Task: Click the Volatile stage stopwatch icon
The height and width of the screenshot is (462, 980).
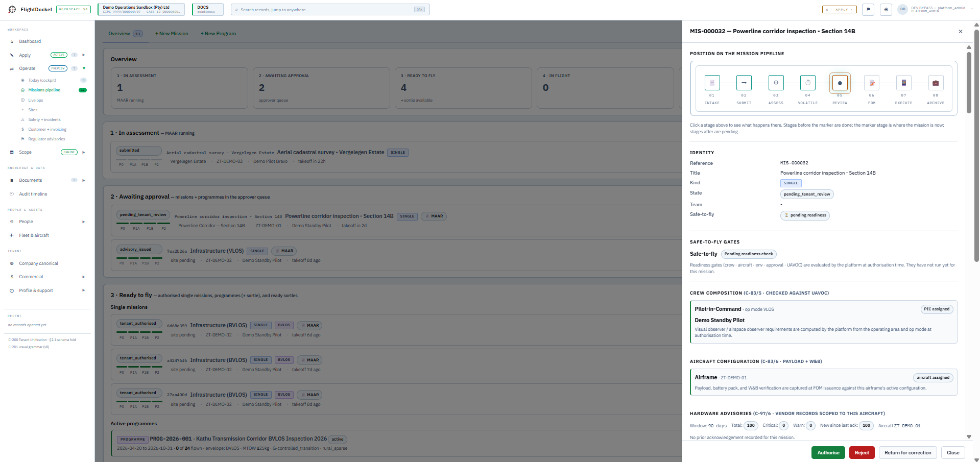Action: pos(808,83)
